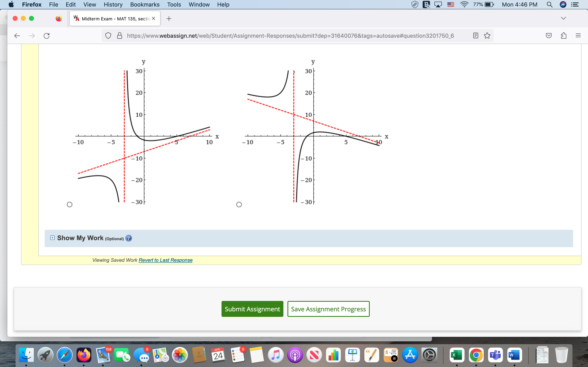Reload the WebAssign page

point(46,36)
